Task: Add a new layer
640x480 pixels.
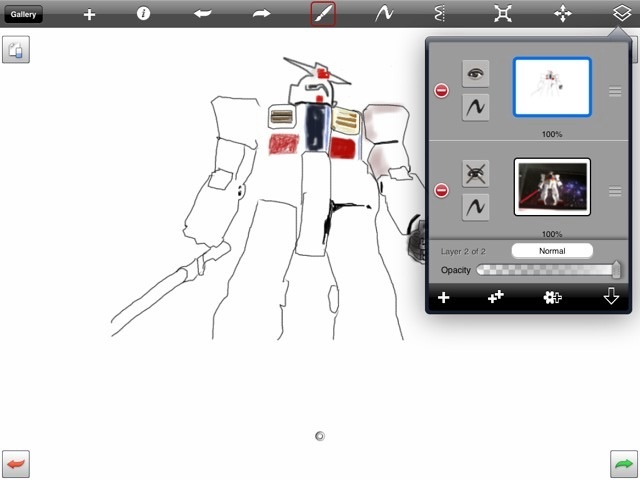Action: (444, 298)
